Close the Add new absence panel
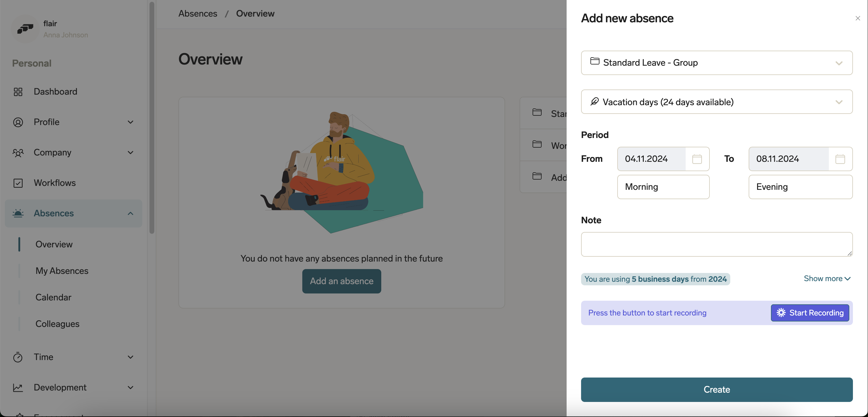Screen dimensions: 868x417 tap(857, 18)
